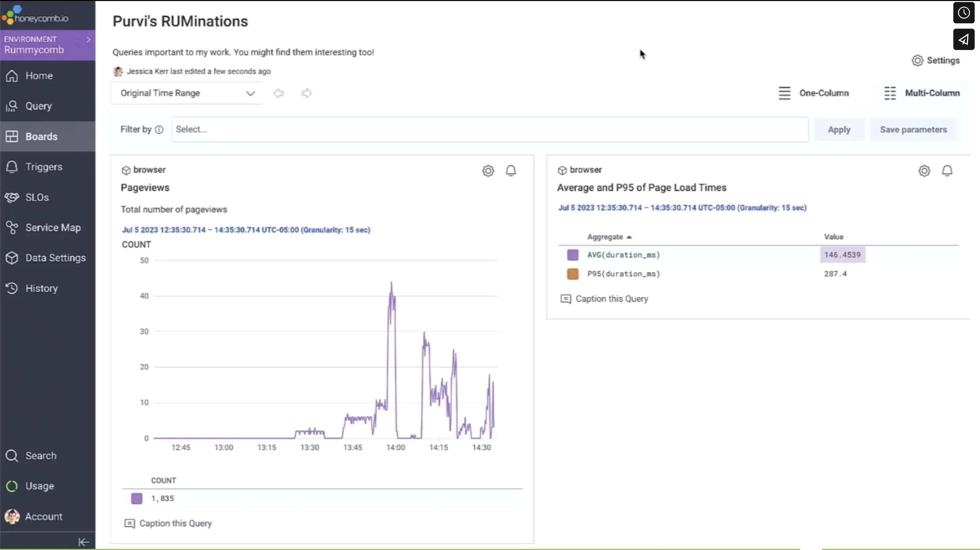Open query settings gear on Pageviews panel
The image size is (980, 550).
pyautogui.click(x=488, y=171)
